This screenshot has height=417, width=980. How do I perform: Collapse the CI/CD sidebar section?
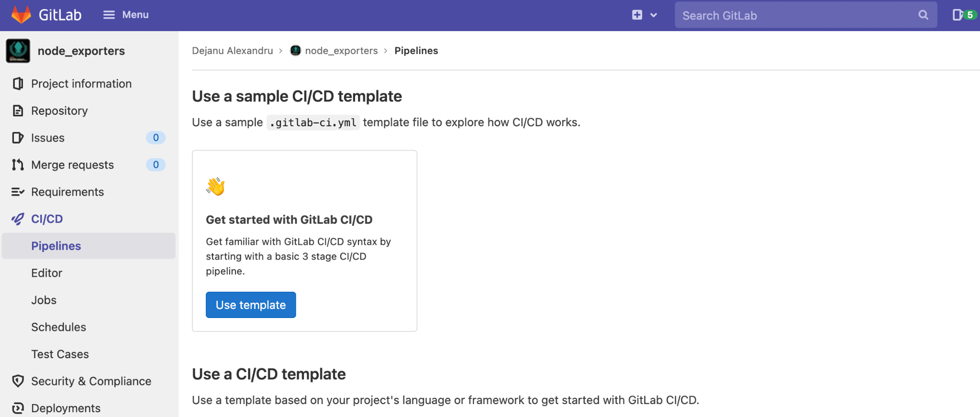(x=47, y=219)
